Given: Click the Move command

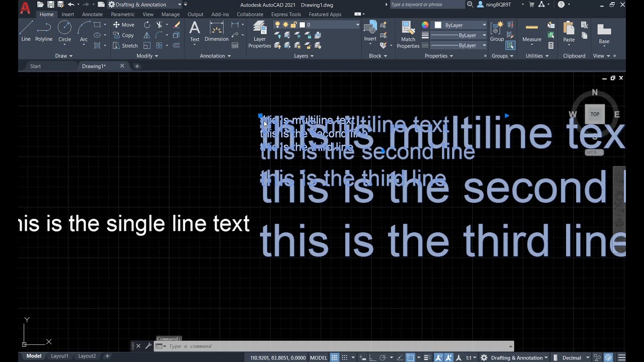Looking at the screenshot, I should coord(124,25).
